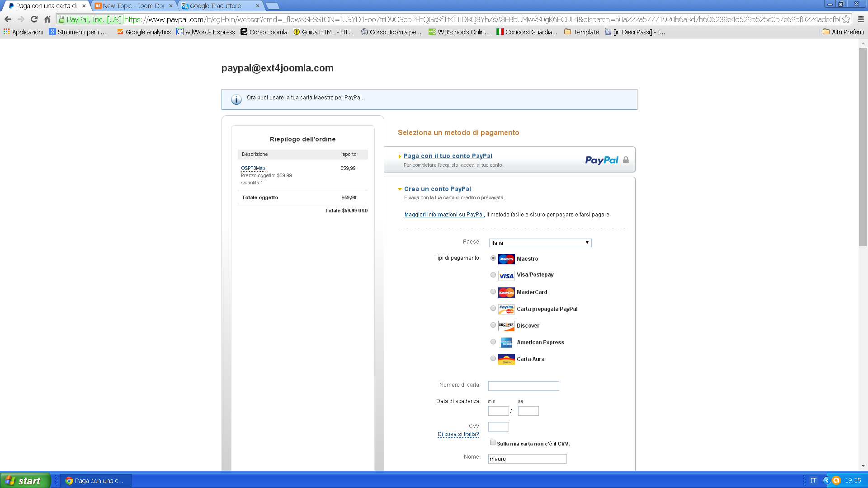Open the Altri Preferiti folder
The image size is (868, 488).
(844, 32)
